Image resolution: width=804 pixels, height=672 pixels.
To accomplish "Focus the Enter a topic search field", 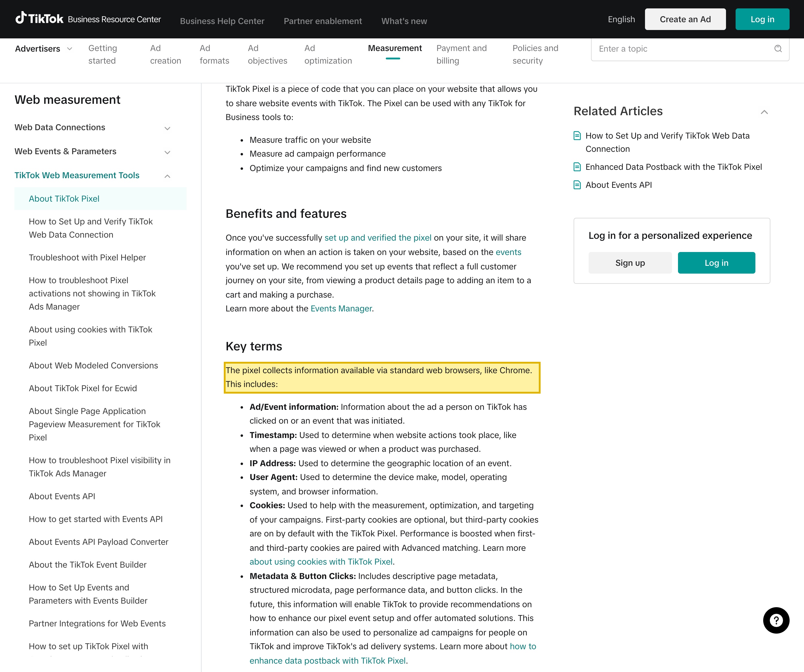I will [690, 49].
